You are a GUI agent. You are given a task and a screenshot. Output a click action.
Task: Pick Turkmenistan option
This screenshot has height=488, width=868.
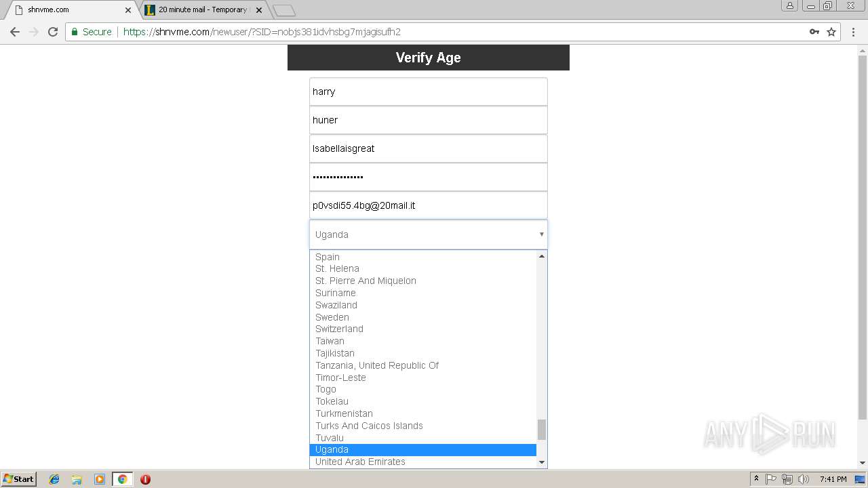click(x=423, y=413)
